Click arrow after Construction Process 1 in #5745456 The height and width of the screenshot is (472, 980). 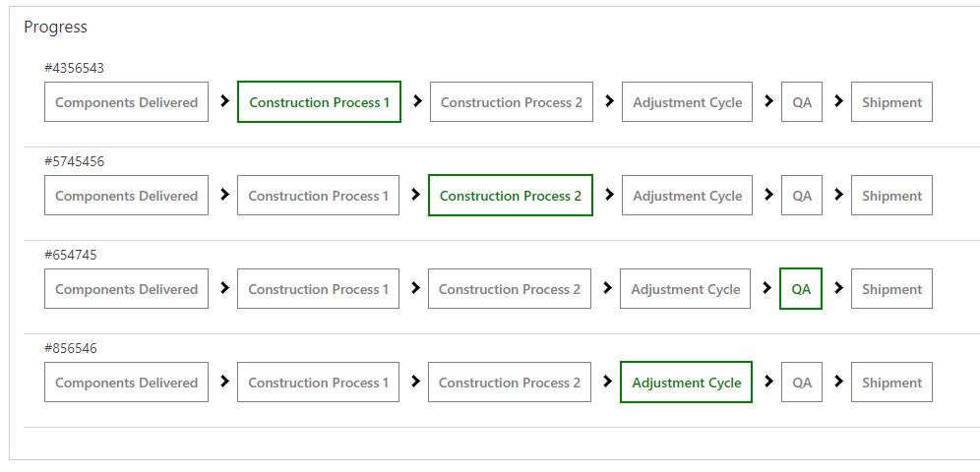[x=415, y=195]
